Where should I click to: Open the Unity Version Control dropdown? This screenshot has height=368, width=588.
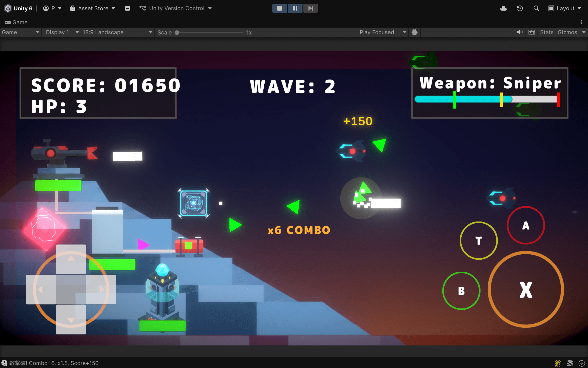(175, 8)
